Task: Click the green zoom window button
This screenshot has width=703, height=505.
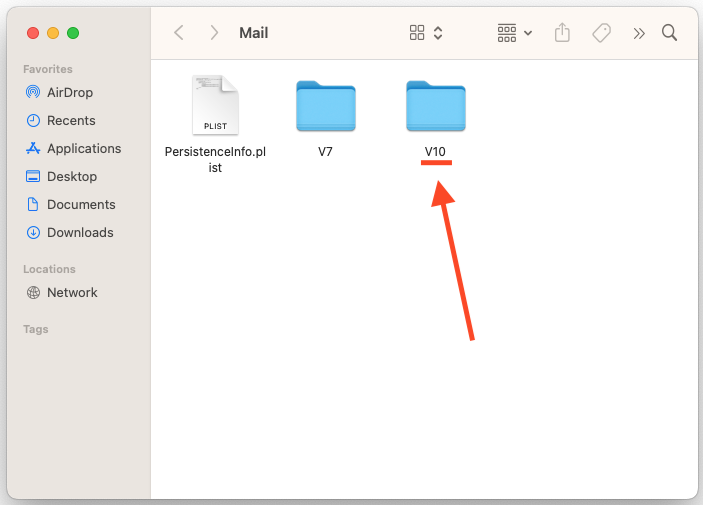Action: pyautogui.click(x=73, y=33)
